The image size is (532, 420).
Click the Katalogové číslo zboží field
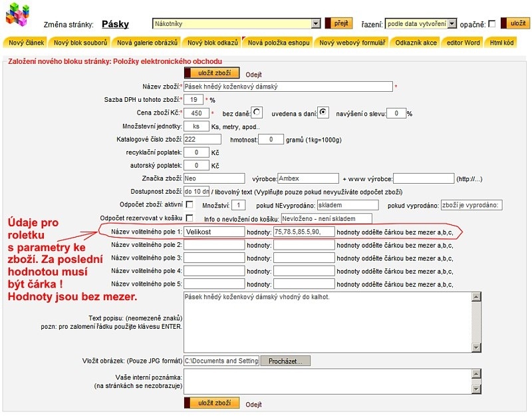tap(202, 139)
